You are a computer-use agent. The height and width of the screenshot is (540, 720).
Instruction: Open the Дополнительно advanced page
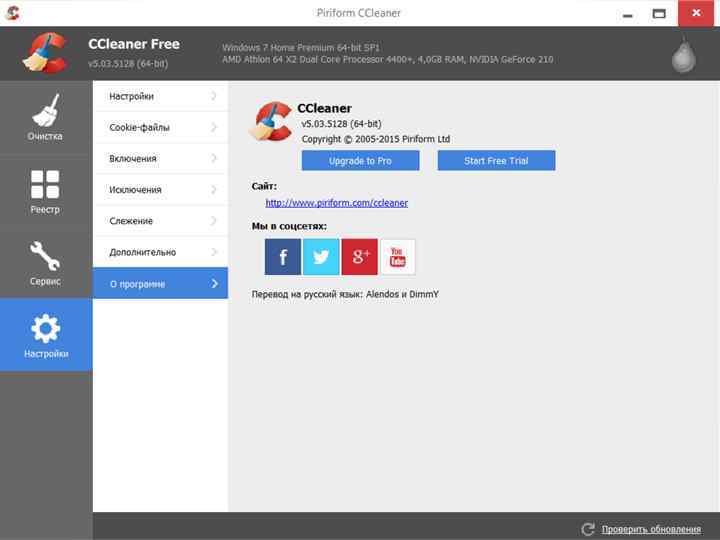(160, 252)
